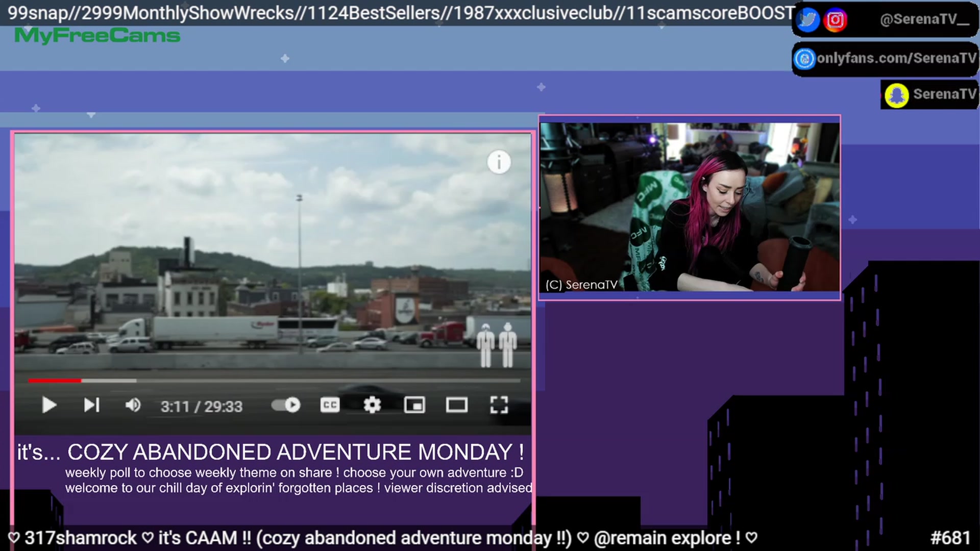Screen dimensions: 980x551
Task: Click the play button in video player
Action: (x=49, y=406)
